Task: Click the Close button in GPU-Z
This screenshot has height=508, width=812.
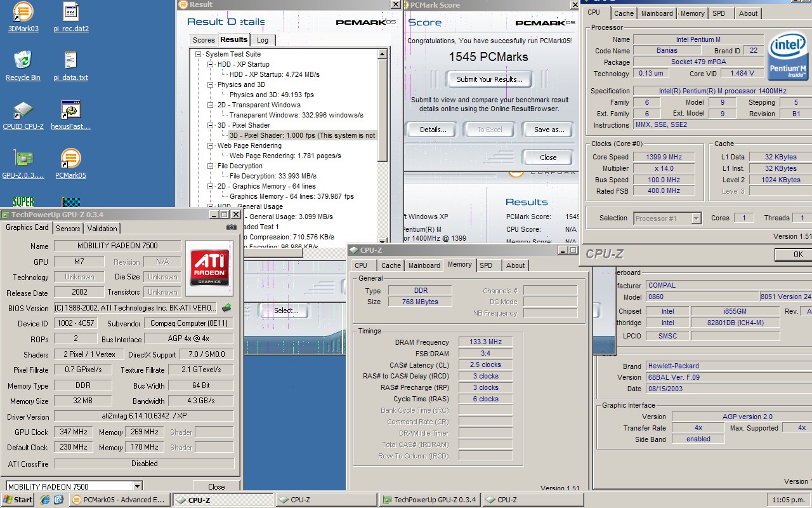Action: coord(216,487)
